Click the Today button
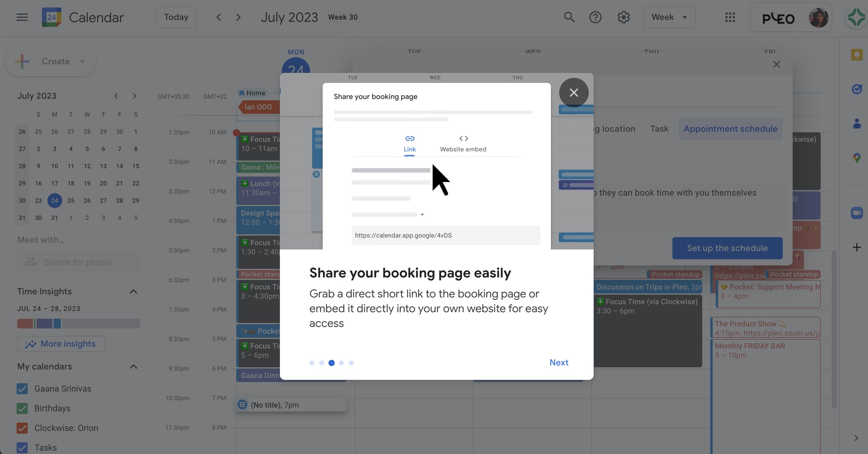Viewport: 868px width, 454px height. [176, 17]
